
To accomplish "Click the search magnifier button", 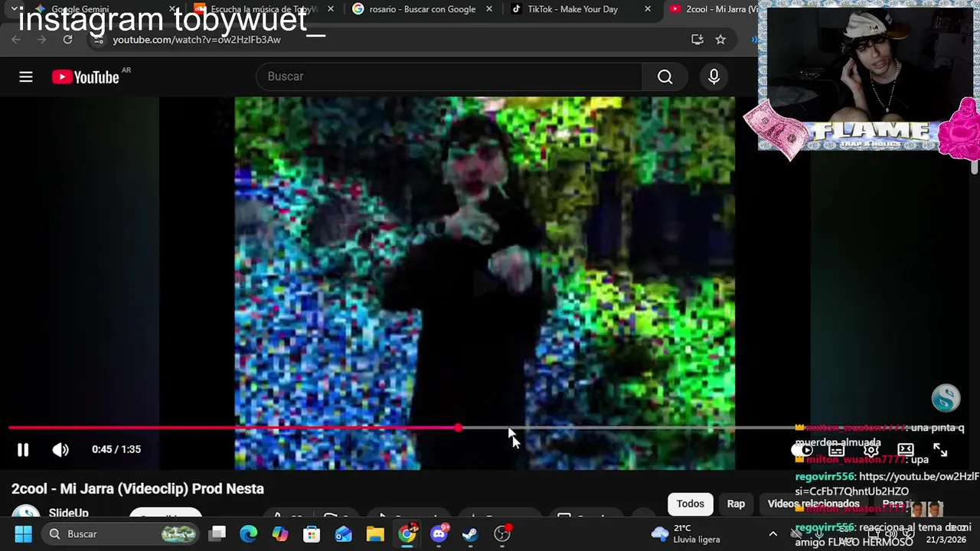I will [x=665, y=77].
